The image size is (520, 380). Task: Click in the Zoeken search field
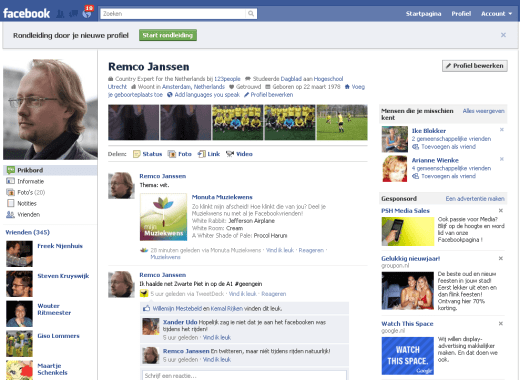click(173, 14)
